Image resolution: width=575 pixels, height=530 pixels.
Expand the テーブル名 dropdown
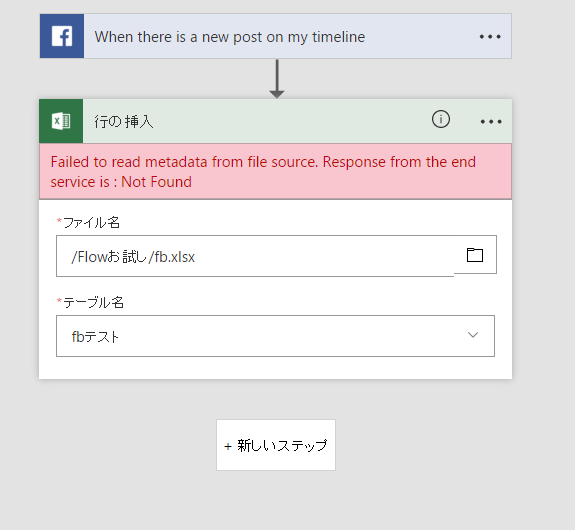(473, 335)
